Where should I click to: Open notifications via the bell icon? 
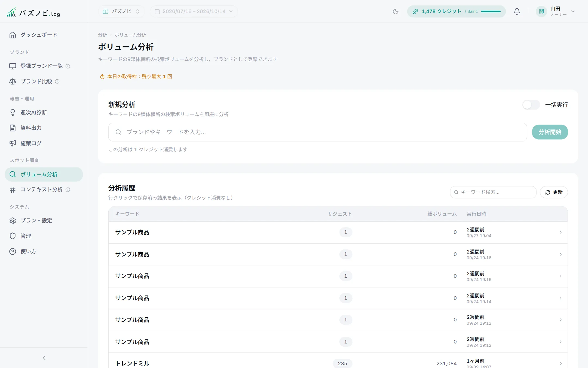(517, 11)
